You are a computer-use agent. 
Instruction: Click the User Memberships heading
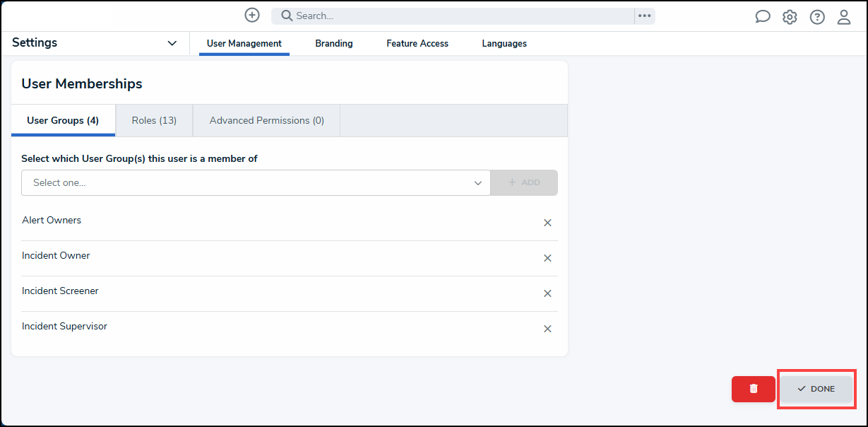(82, 83)
